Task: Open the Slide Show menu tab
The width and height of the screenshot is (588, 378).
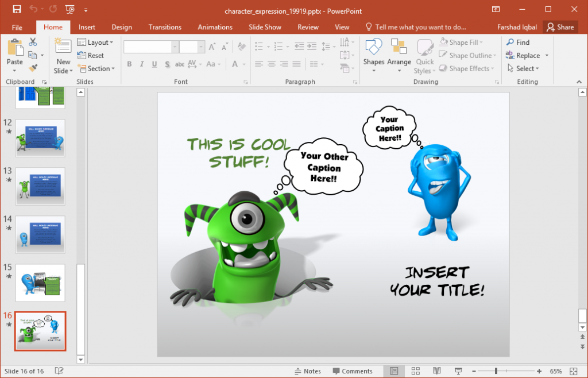Action: click(265, 26)
